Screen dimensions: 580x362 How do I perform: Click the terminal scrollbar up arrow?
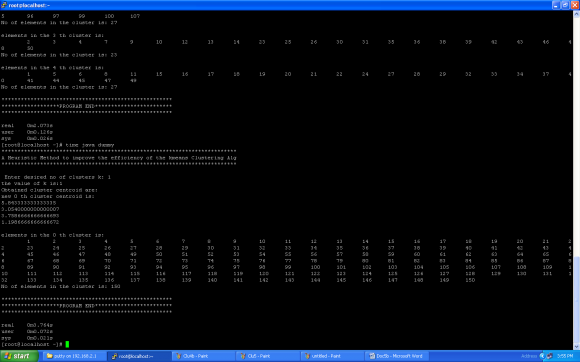tap(576, 14)
